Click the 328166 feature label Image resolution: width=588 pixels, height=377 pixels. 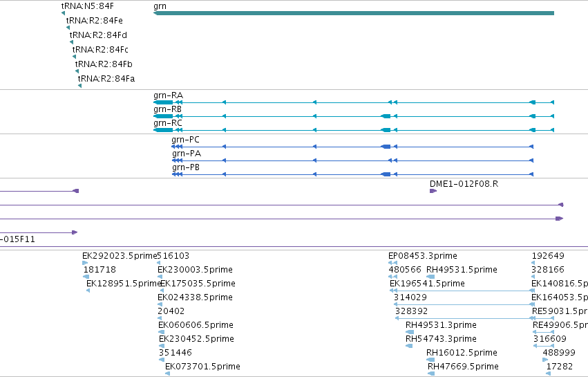(x=548, y=270)
